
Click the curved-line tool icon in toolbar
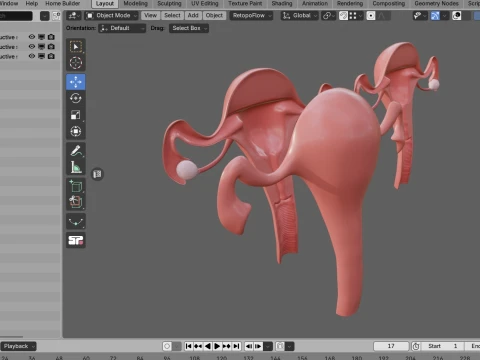76,222
